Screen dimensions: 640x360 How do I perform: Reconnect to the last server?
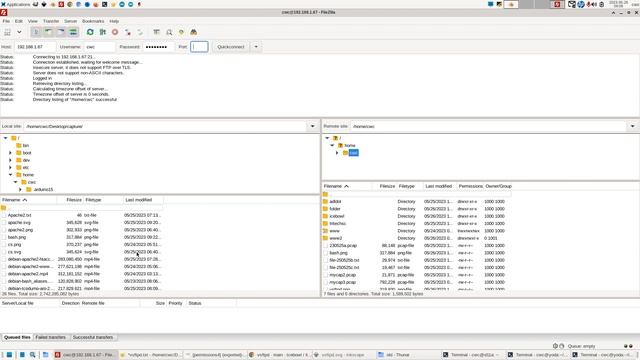140,32
